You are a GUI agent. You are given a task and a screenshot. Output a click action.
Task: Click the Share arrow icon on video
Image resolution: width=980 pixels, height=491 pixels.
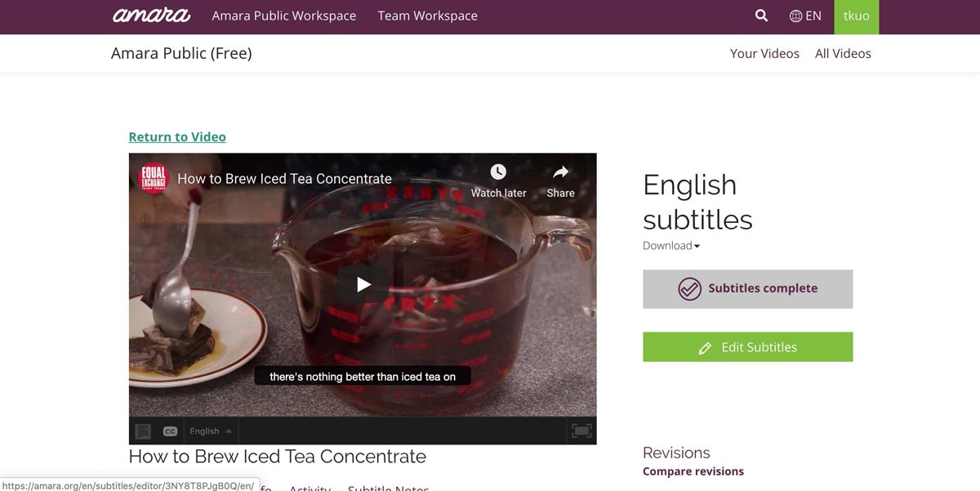pos(561,172)
